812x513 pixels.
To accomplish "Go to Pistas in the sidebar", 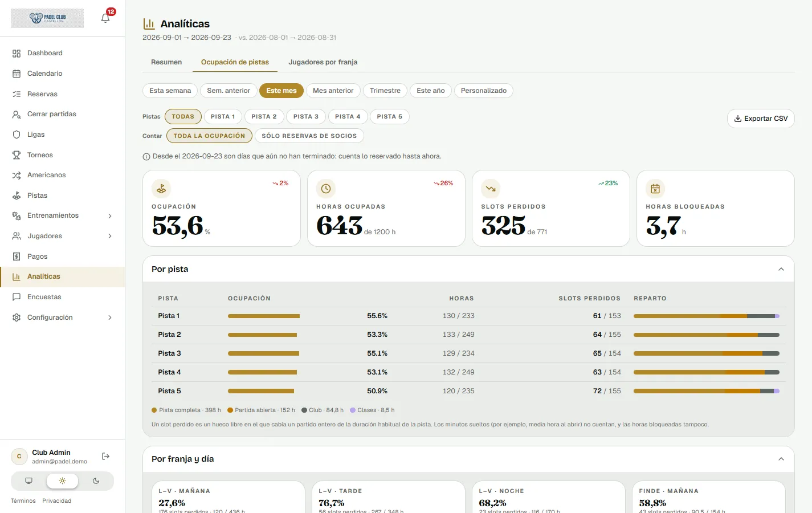I will click(62, 196).
